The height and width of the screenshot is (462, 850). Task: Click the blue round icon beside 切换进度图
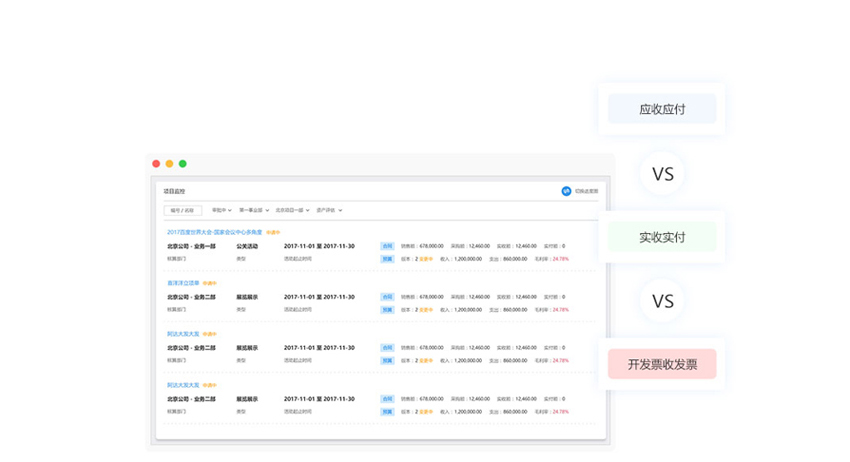pyautogui.click(x=566, y=191)
